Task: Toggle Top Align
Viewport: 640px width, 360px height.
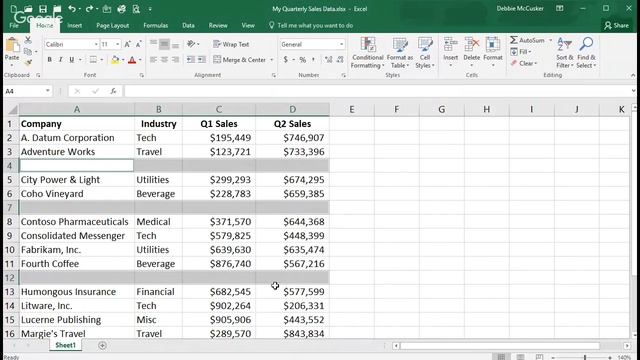Action: [153, 44]
